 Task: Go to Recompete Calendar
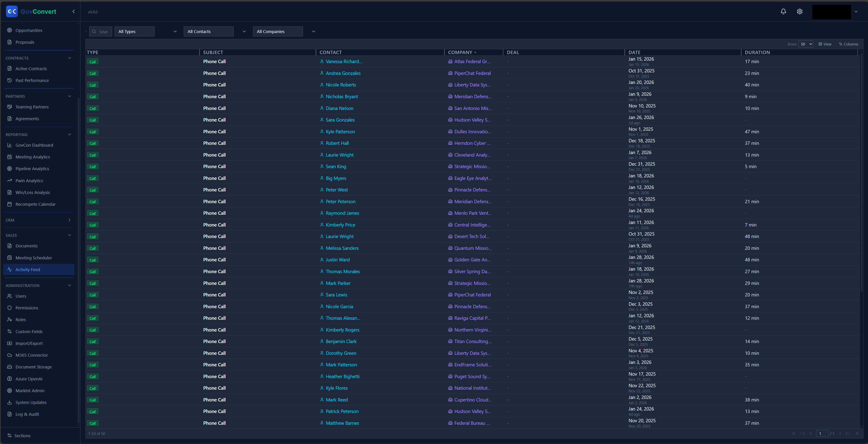click(x=35, y=204)
